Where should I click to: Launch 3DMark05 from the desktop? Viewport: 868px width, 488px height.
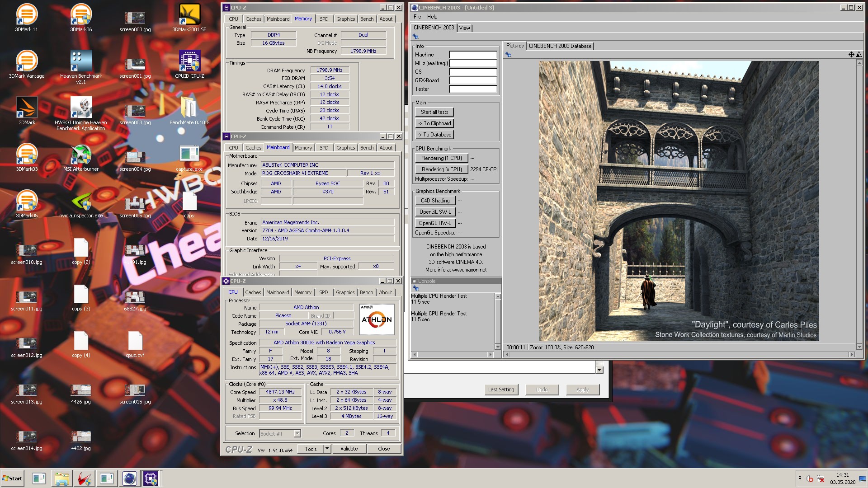pyautogui.click(x=27, y=204)
